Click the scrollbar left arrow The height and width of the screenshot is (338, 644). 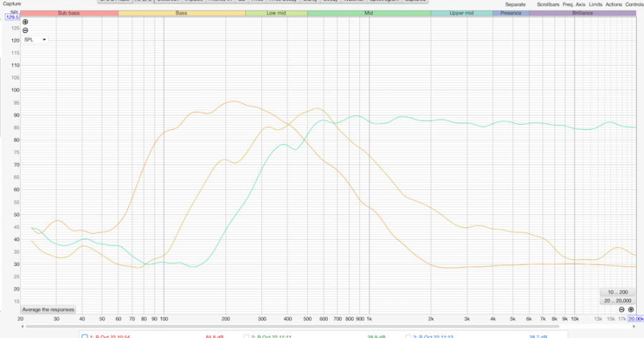(x=22, y=327)
